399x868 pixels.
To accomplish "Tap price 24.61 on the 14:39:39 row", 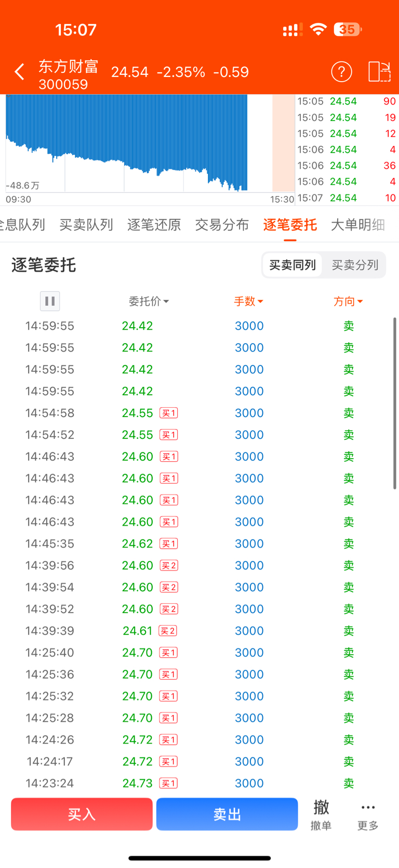I will click(138, 631).
